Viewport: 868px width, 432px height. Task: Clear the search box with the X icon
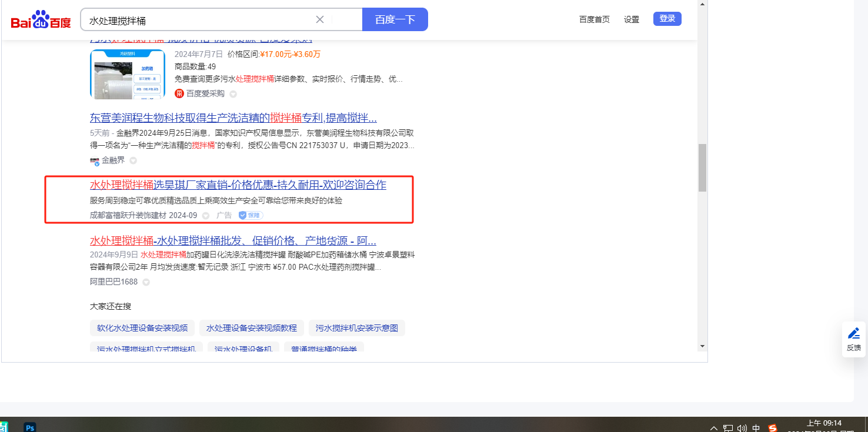320,19
